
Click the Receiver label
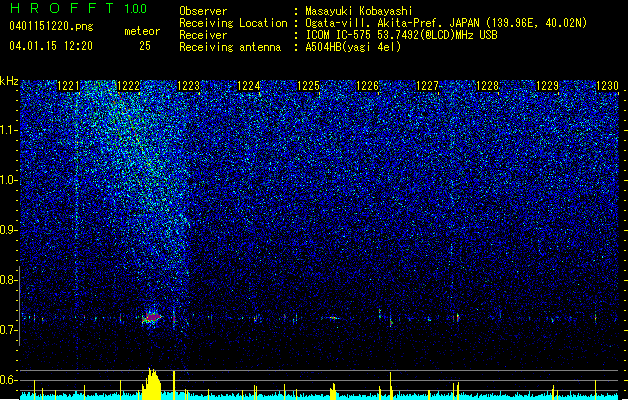coord(203,35)
